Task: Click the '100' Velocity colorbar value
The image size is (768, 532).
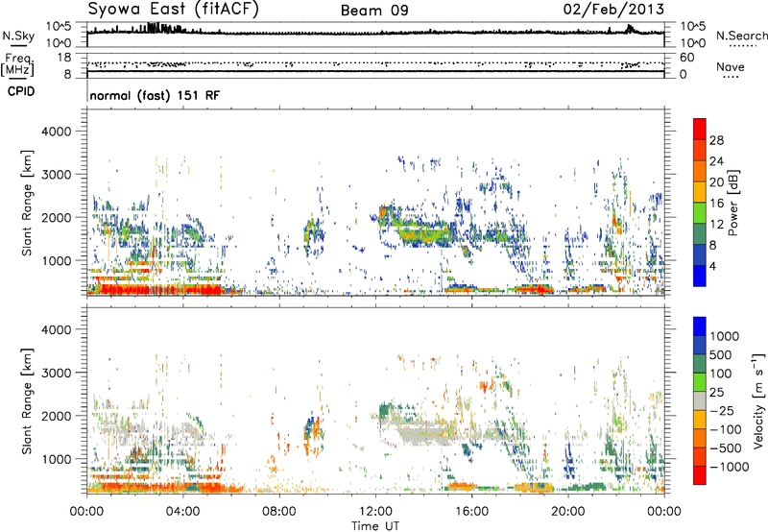Action: pyautogui.click(x=720, y=374)
